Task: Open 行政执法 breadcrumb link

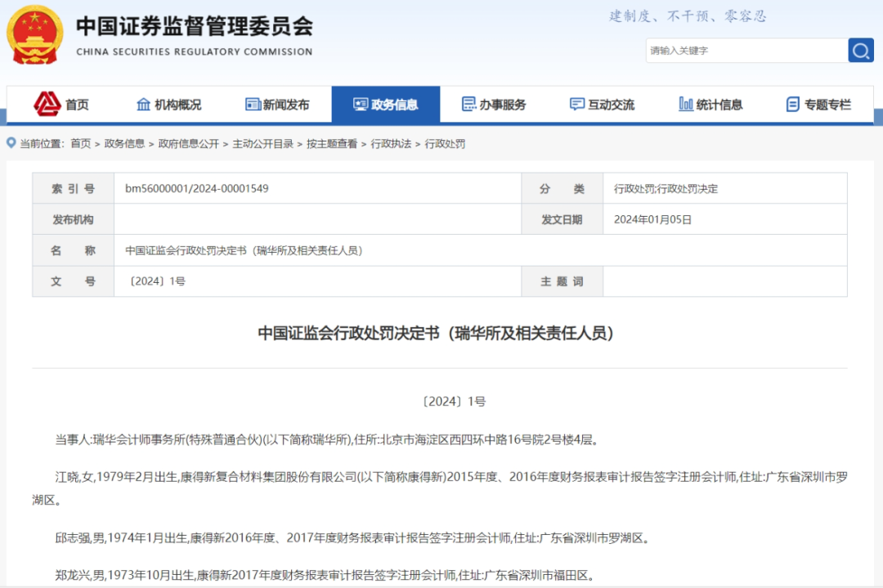Action: 391,144
